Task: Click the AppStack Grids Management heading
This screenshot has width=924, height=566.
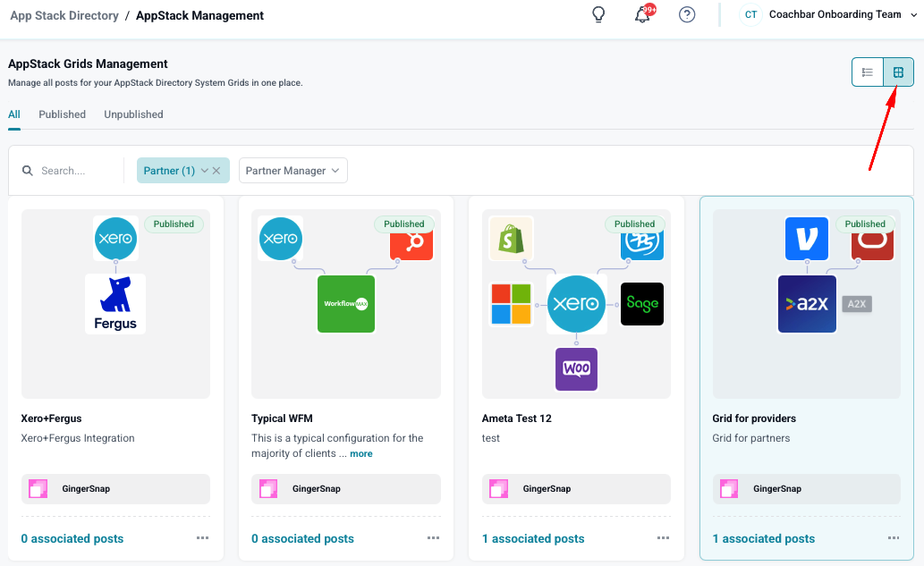Action: (x=88, y=64)
